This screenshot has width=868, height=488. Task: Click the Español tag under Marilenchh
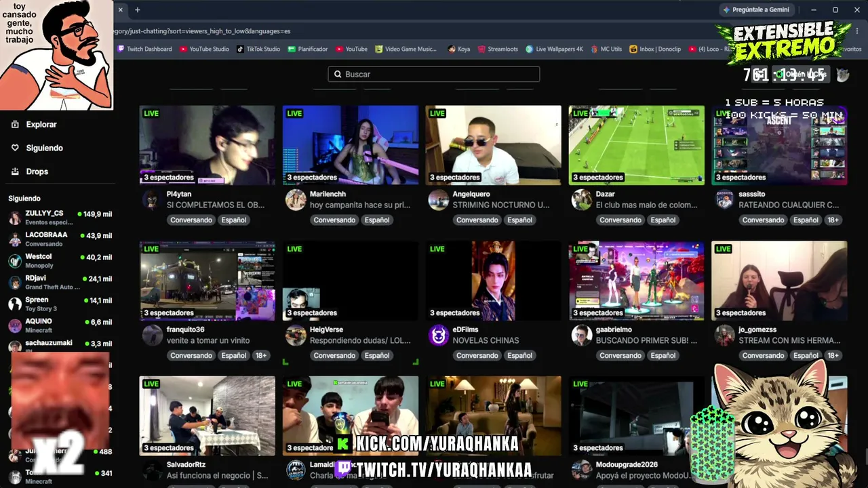click(377, 220)
